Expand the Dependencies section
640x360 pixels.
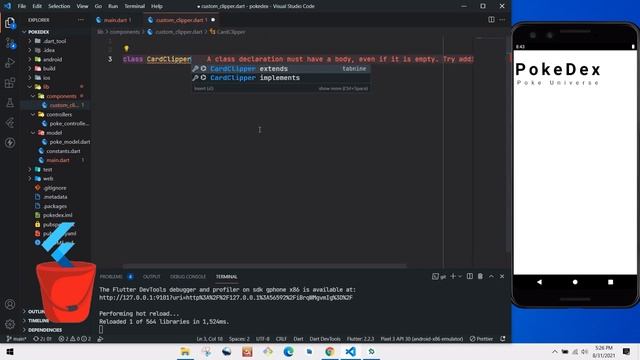[x=45, y=330]
